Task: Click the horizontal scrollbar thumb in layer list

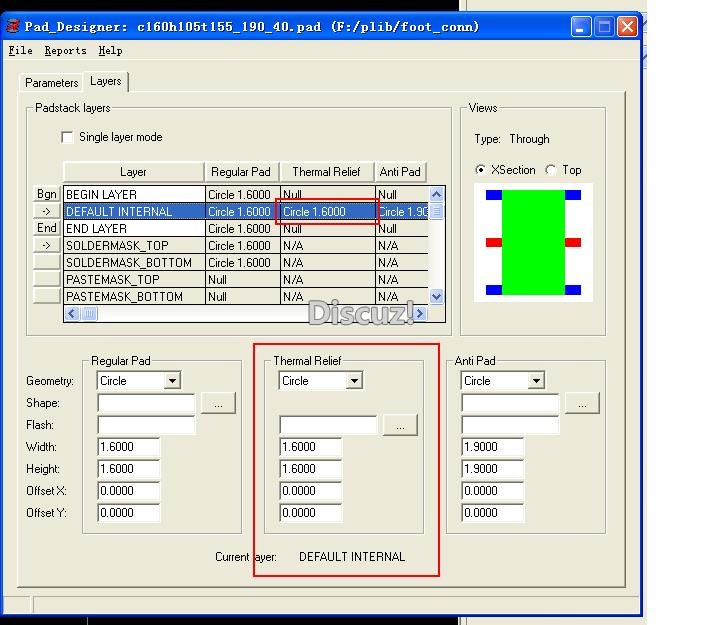Action: coord(89,314)
